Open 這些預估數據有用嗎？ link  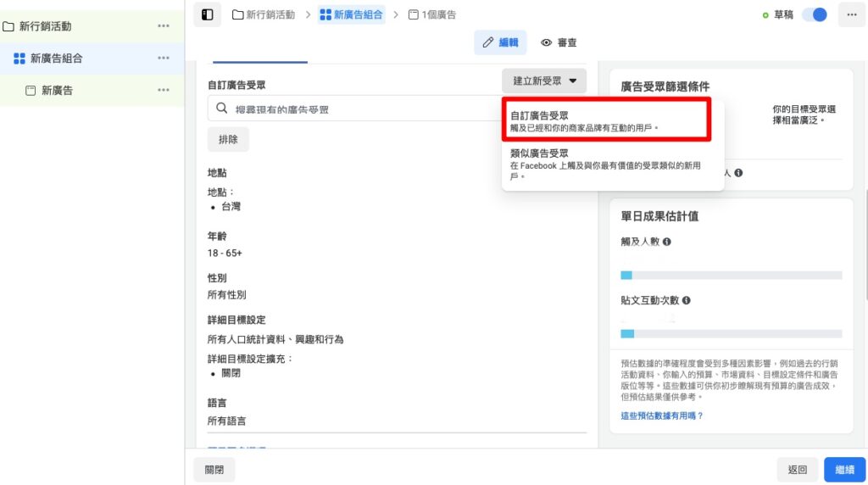(x=661, y=415)
